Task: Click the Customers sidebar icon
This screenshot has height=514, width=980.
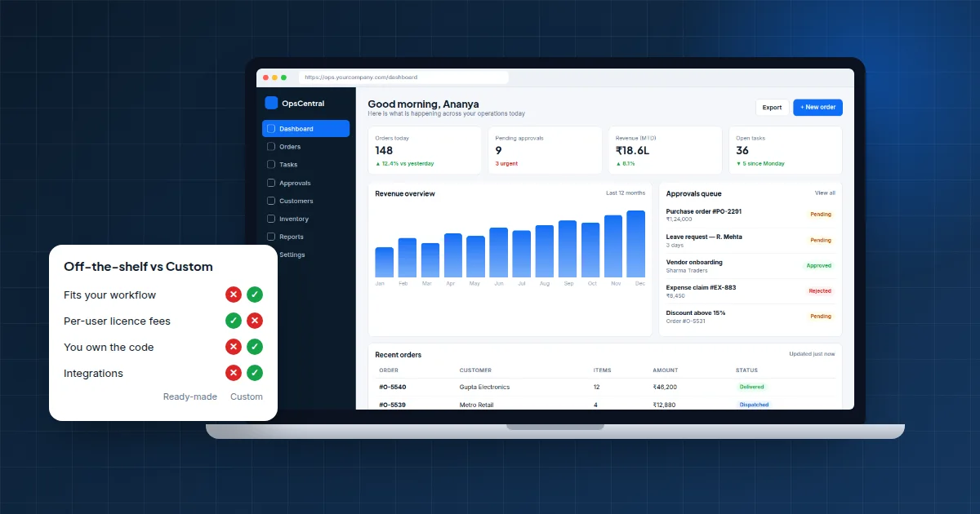Action: (x=271, y=201)
